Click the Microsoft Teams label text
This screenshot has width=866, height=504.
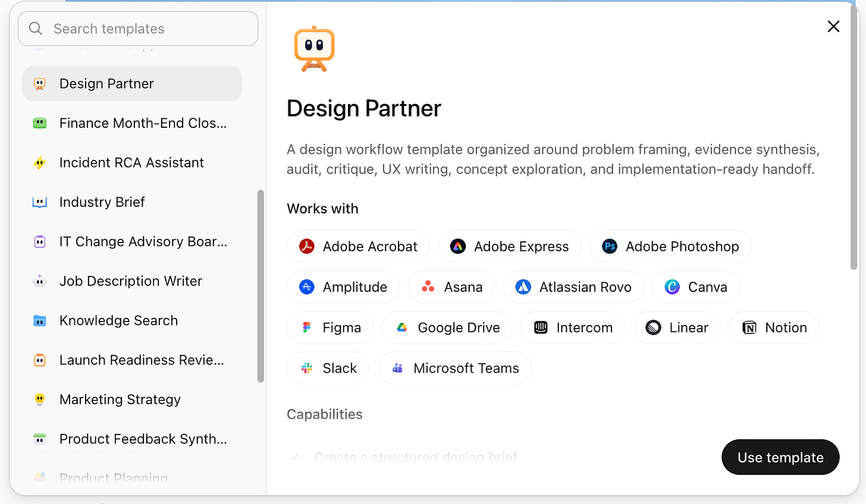466,368
